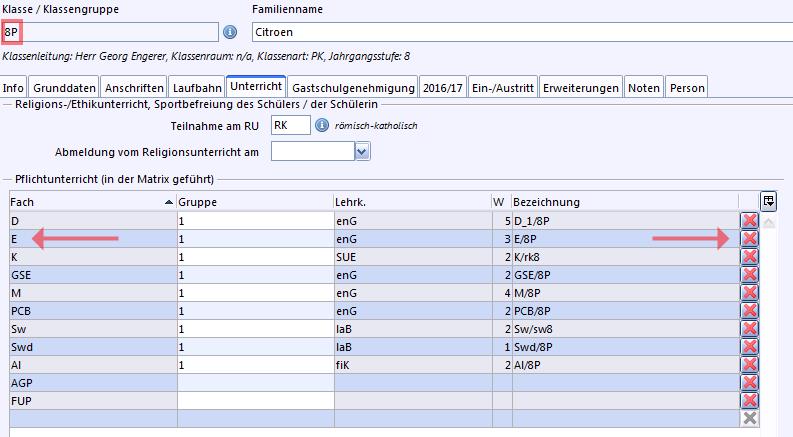The image size is (793, 437).
Task: Open table column configuration icon
Action: [x=768, y=201]
